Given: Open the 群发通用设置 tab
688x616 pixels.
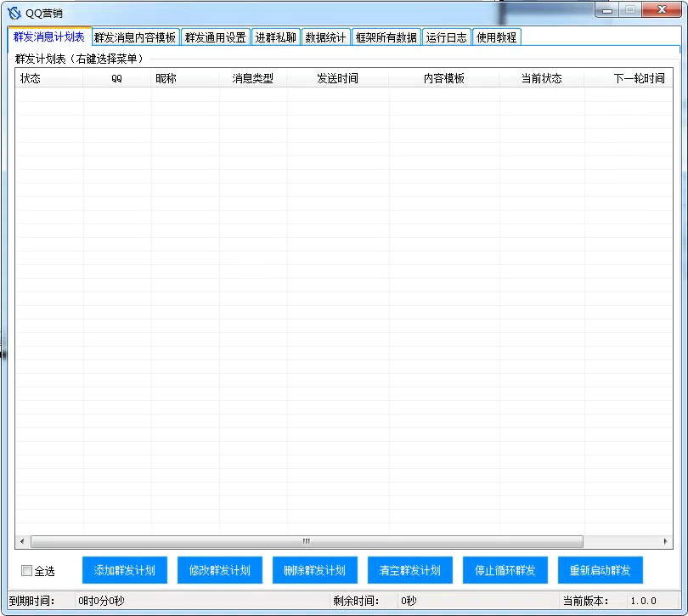Looking at the screenshot, I should [216, 37].
